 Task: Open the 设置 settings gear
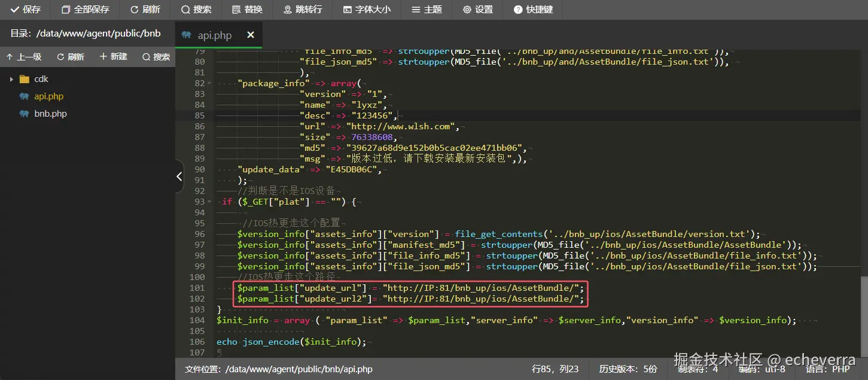coord(478,10)
